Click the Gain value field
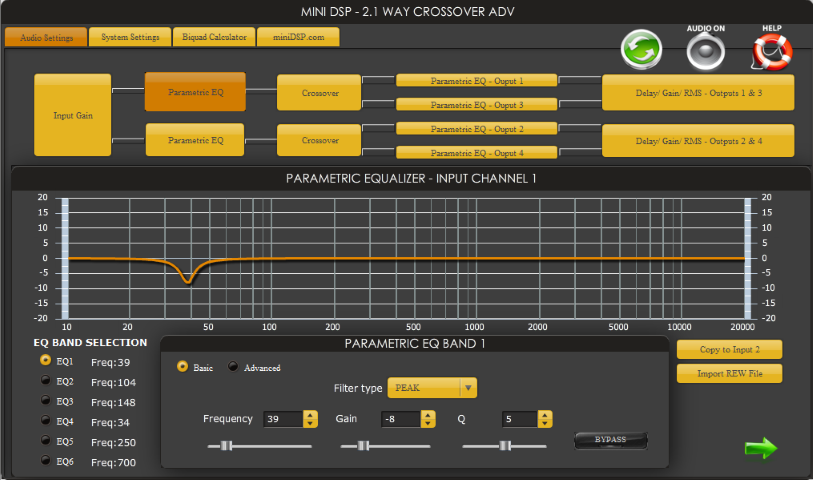813x480 pixels. pyautogui.click(x=401, y=419)
